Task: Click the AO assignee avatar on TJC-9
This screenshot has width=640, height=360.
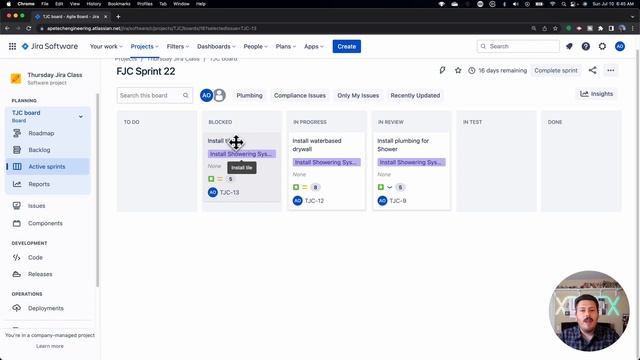Action: click(382, 201)
